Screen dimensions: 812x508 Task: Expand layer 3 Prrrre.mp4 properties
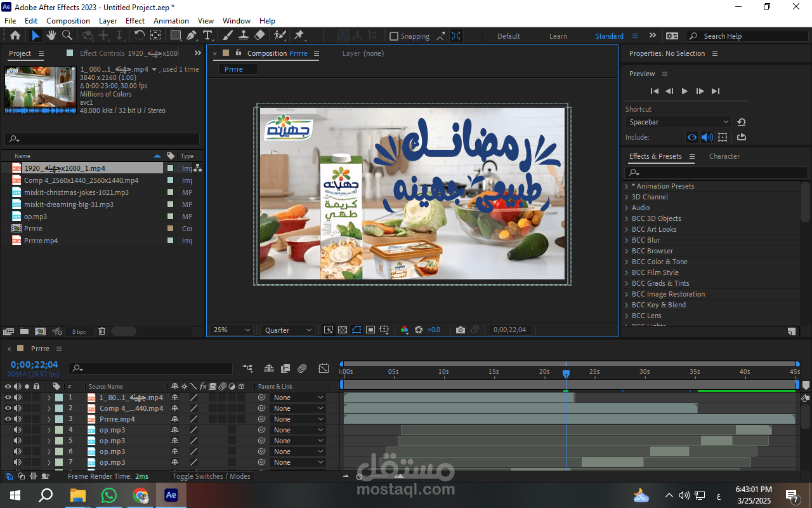coord(49,419)
